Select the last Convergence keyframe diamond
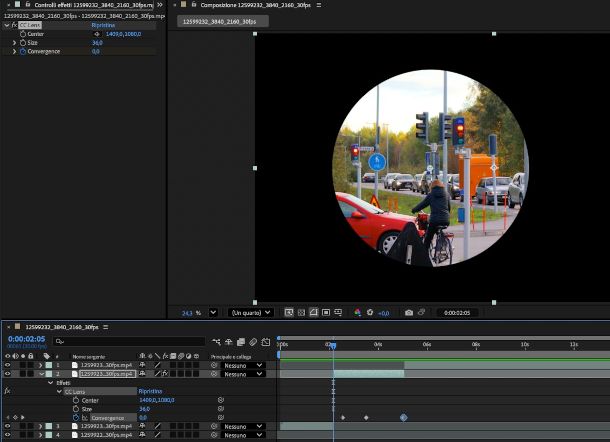This screenshot has height=442, width=610. [x=404, y=417]
